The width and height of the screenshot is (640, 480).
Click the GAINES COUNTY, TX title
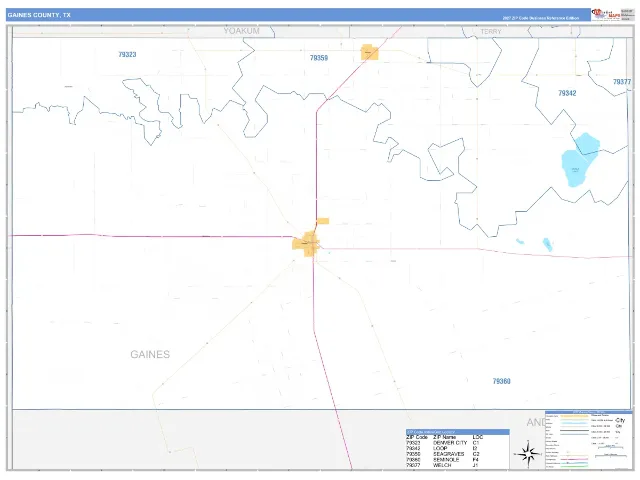[39, 15]
